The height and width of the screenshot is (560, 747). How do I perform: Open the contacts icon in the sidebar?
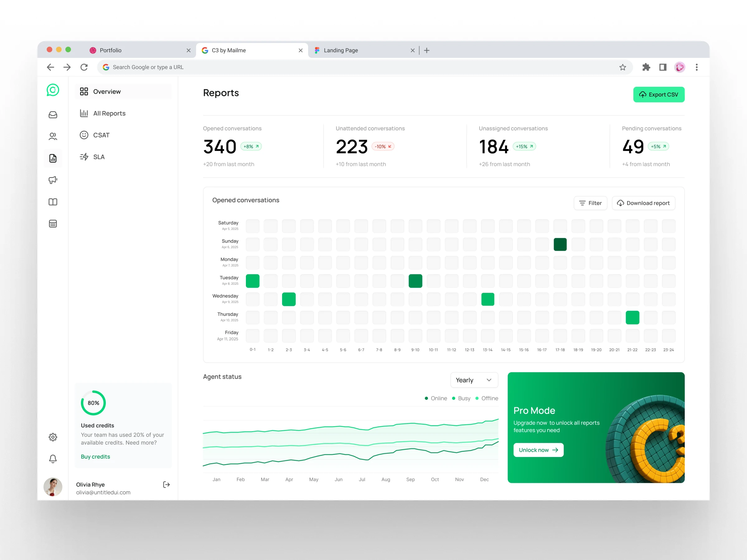click(53, 136)
